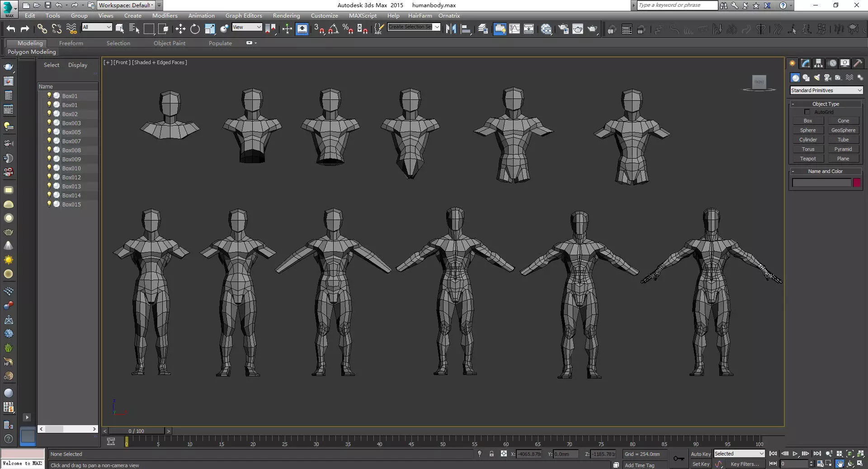Click the Teapot button
Image resolution: width=868 pixels, height=469 pixels.
click(x=808, y=159)
